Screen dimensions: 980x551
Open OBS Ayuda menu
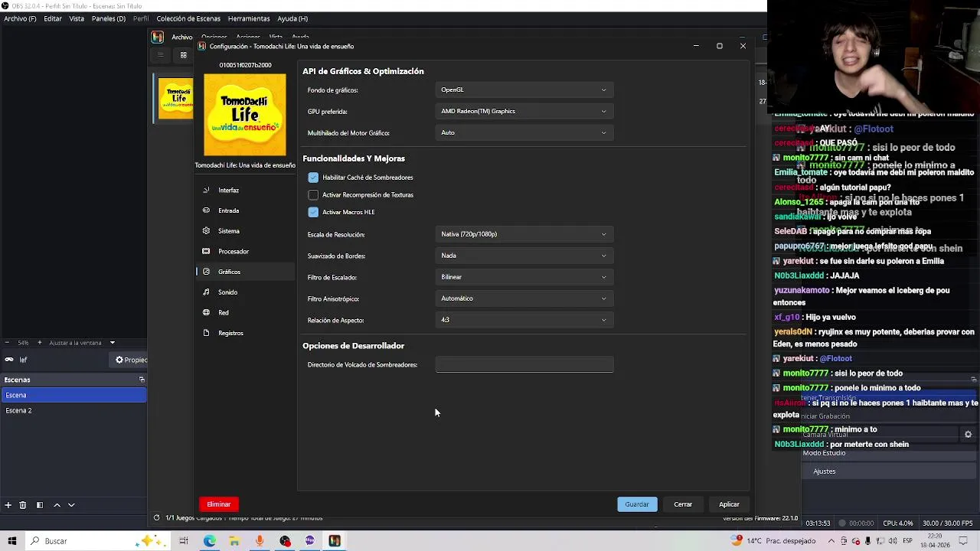coord(292,18)
